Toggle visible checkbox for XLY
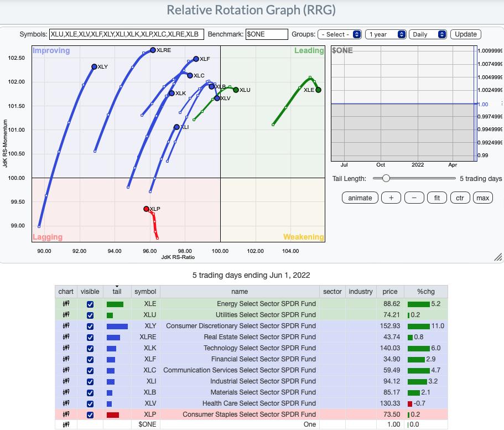 point(90,327)
